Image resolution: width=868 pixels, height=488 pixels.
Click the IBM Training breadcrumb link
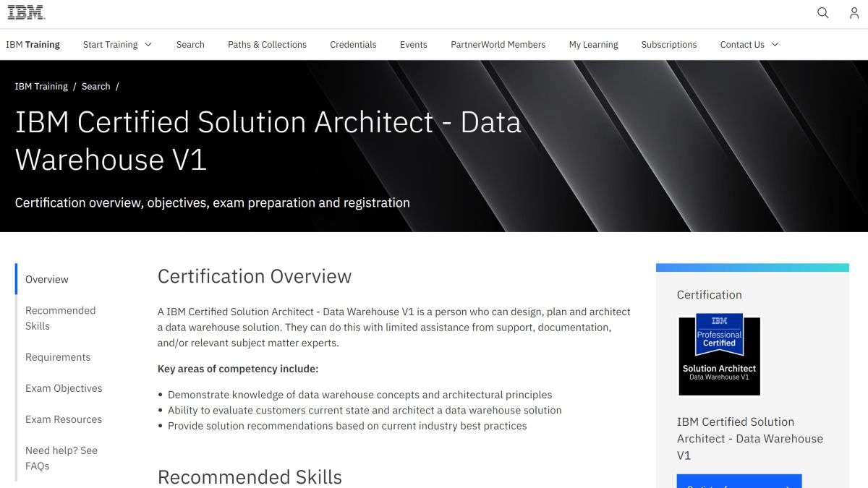tap(41, 86)
